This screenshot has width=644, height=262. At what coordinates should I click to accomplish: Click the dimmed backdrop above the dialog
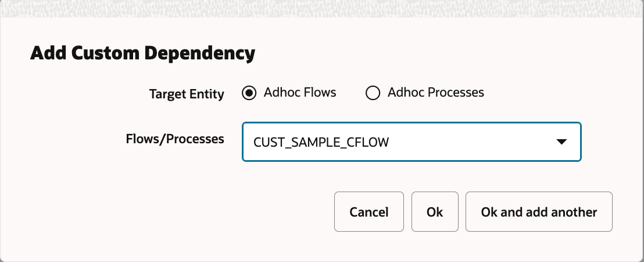[x=322, y=8]
